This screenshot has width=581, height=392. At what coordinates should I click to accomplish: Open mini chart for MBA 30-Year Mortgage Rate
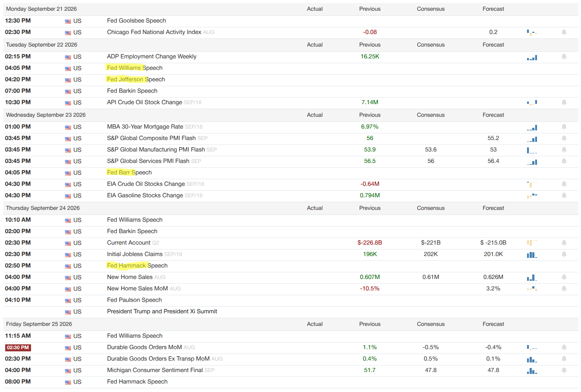click(x=532, y=127)
